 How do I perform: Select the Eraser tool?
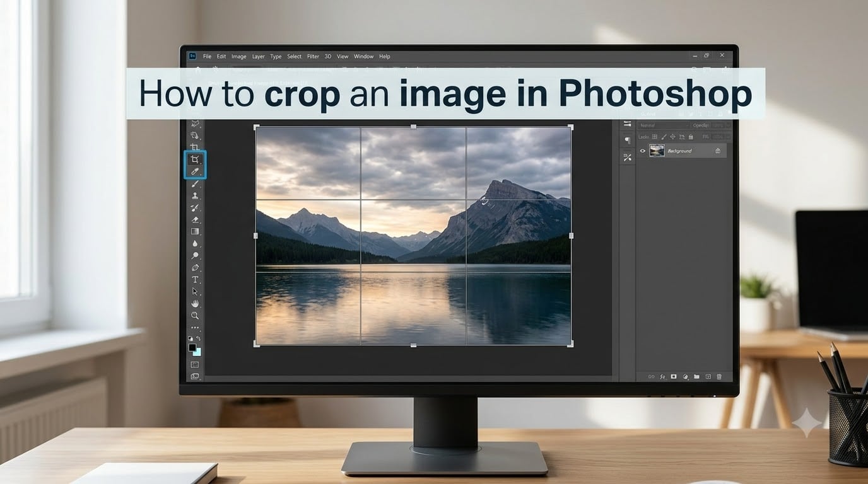pos(195,220)
